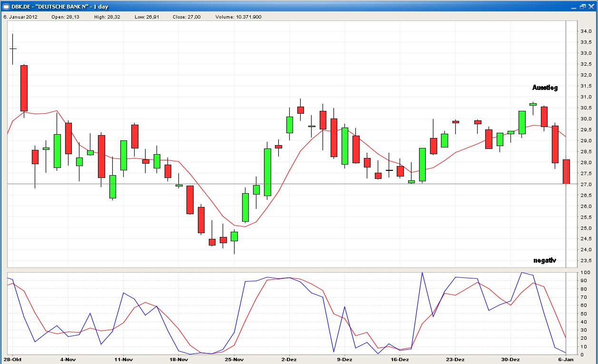
Task: Select the date text '6. Januar 2012'
Action: pyautogui.click(x=20, y=17)
